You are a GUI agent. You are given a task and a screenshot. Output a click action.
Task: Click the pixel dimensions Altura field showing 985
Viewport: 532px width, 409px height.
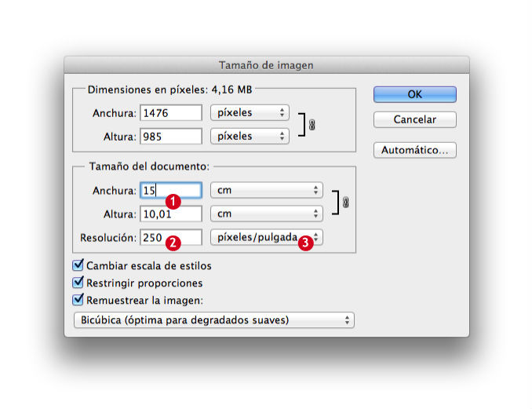coord(171,137)
